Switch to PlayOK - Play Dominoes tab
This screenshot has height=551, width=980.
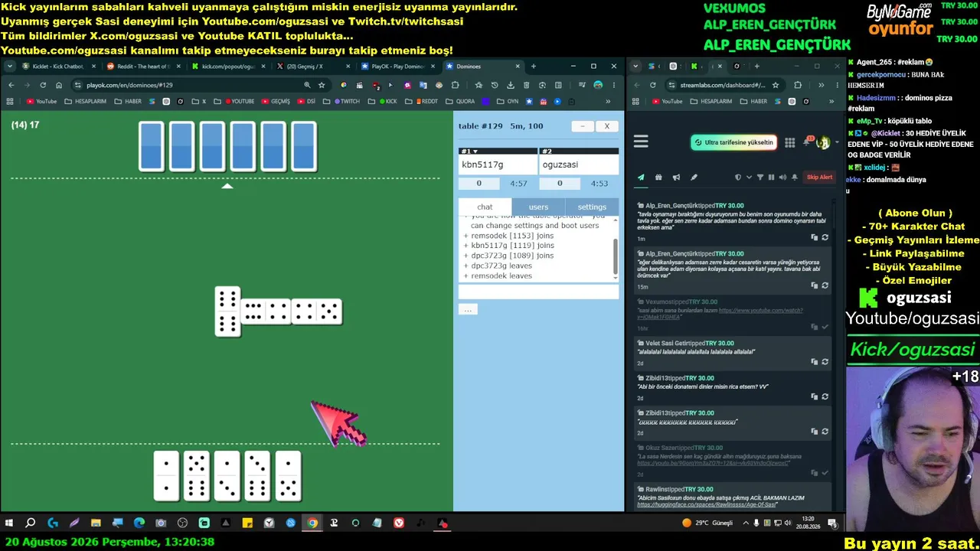pyautogui.click(x=398, y=67)
